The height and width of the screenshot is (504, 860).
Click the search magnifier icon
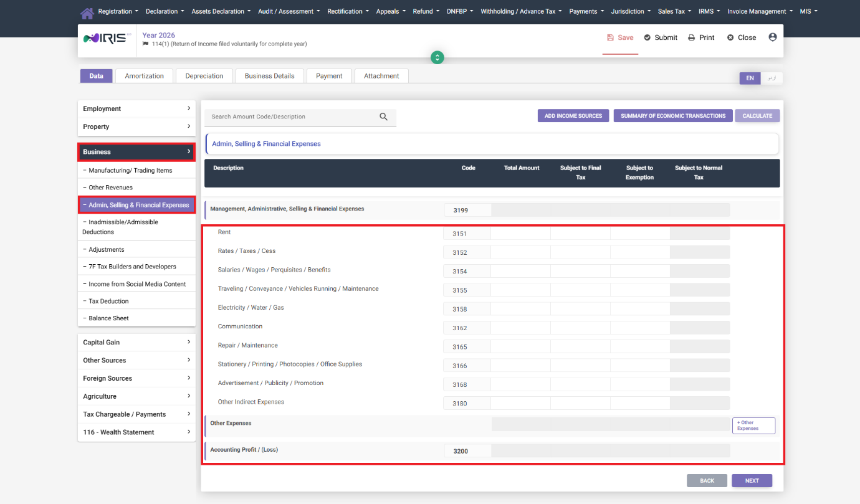383,116
